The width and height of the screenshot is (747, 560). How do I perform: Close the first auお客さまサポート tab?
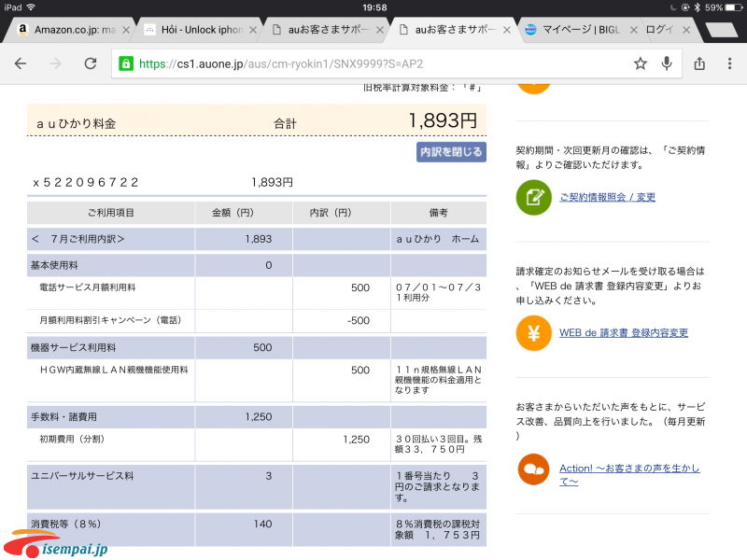point(380,30)
